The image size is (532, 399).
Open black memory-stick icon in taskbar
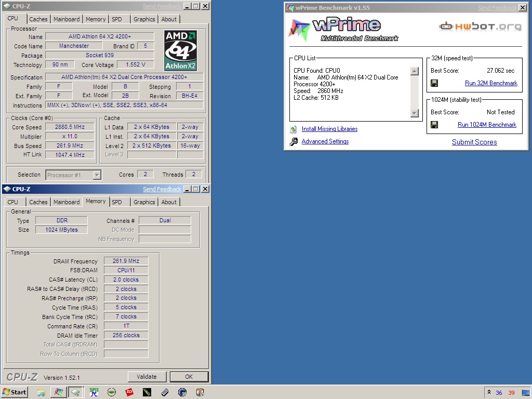[x=147, y=393]
